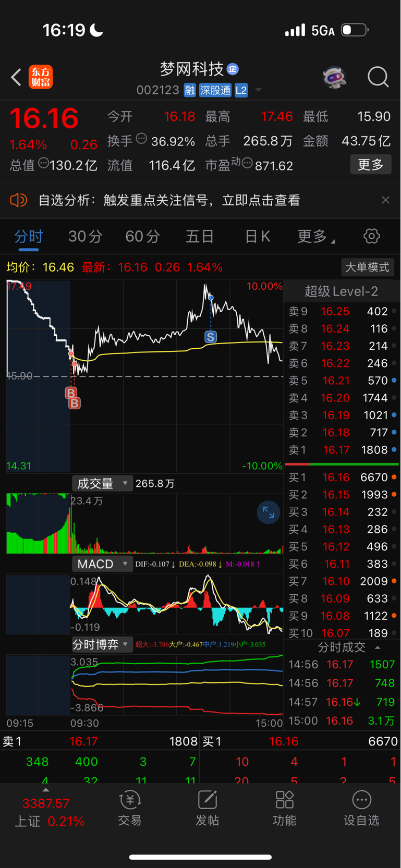Select 卖9 order row 16.25
The image size is (401, 868).
[342, 311]
